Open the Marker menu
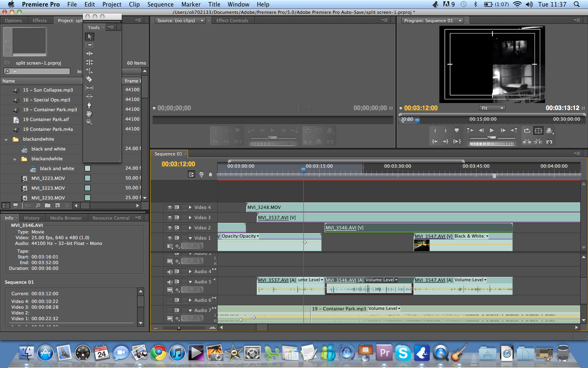 coord(191,4)
